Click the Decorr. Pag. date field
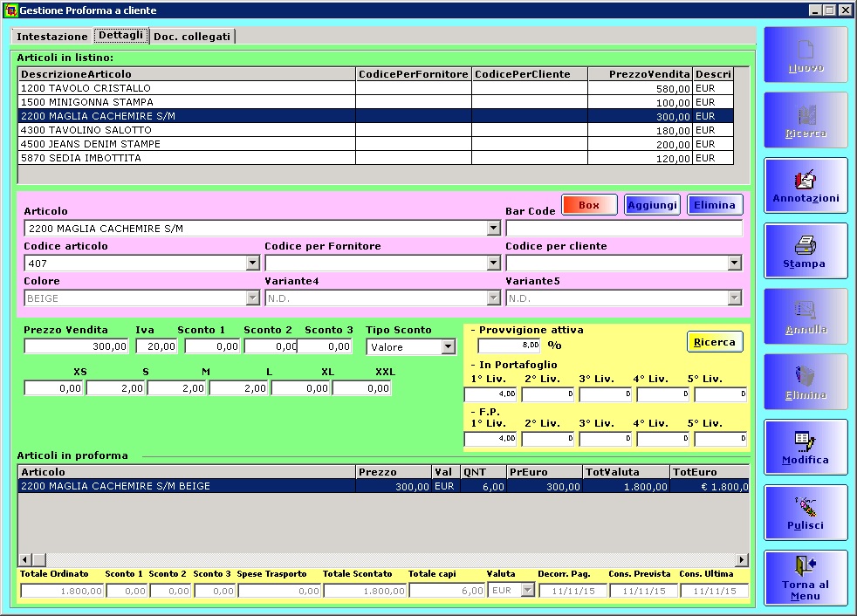This screenshot has width=857, height=616. (x=572, y=591)
